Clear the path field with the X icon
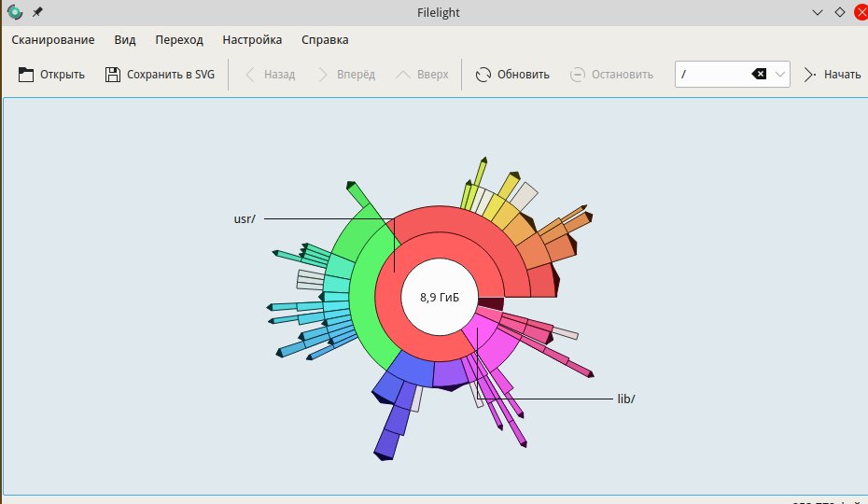This screenshot has height=504, width=868. 759,75
